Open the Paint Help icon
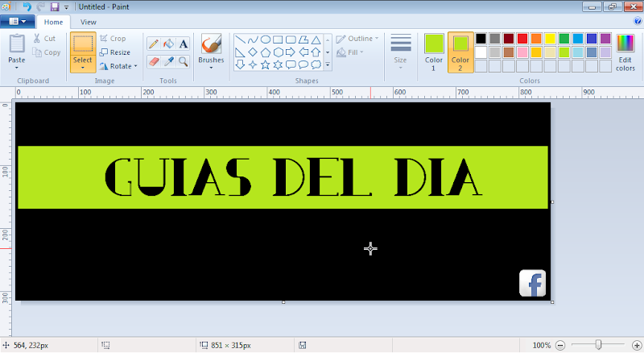 [x=638, y=21]
